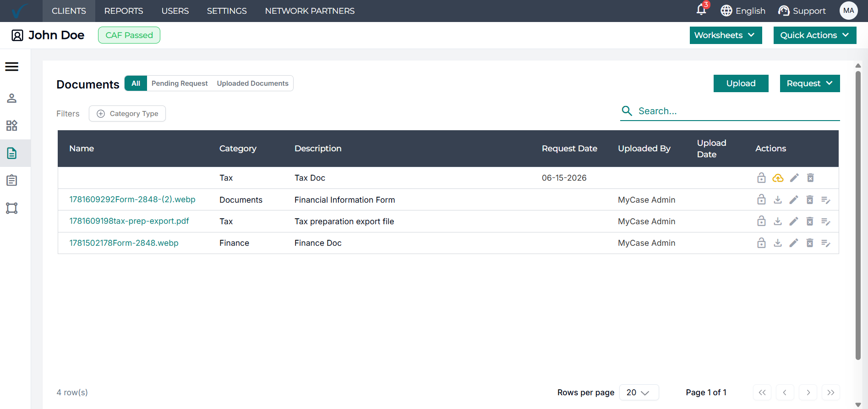Click the lock icon in Tax Doc row
This screenshot has width=868, height=409.
point(761,178)
